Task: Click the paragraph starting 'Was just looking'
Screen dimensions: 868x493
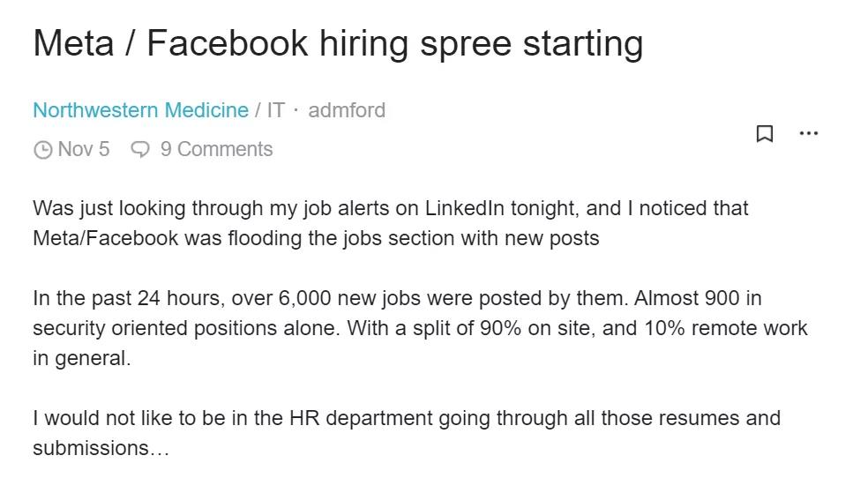Action: click(390, 223)
